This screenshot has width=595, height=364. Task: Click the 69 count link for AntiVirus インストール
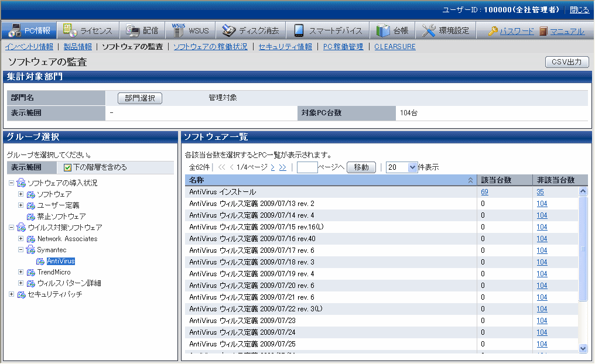[x=484, y=192]
